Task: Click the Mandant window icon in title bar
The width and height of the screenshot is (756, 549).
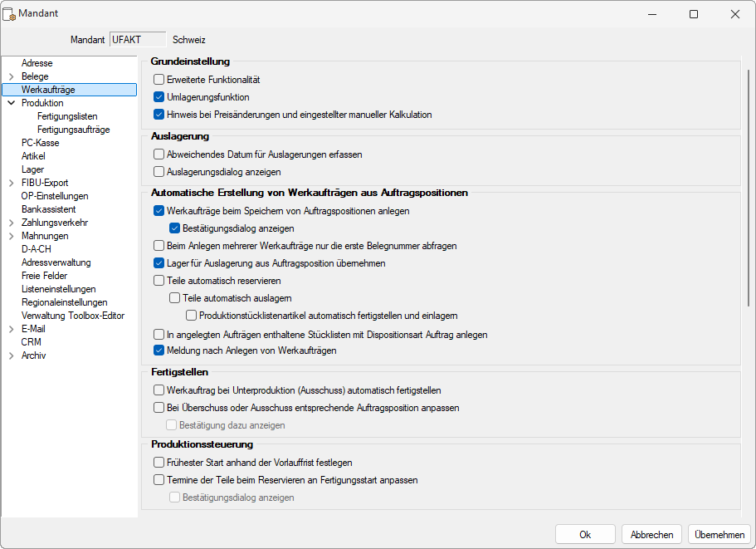Action: click(x=9, y=14)
